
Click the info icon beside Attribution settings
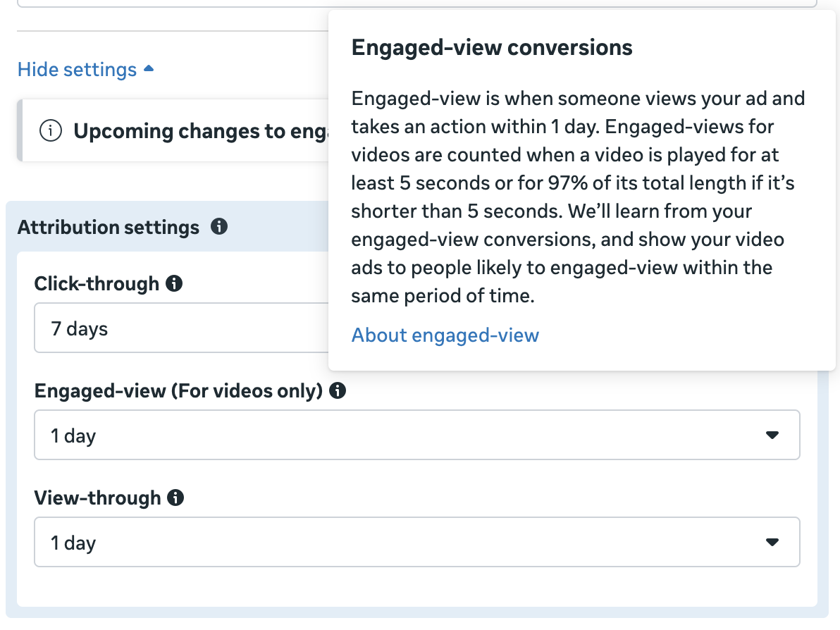[219, 227]
